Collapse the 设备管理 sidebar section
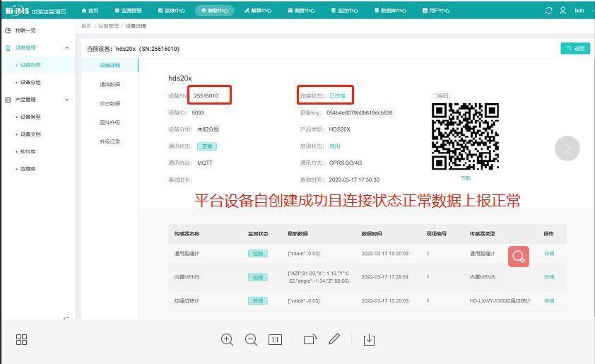The image size is (595, 364). point(67,48)
